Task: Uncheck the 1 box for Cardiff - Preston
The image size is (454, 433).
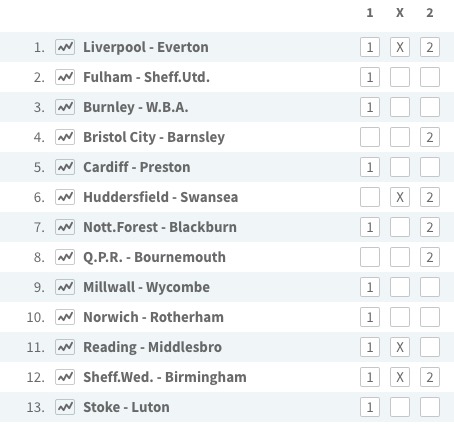Action: 370,167
